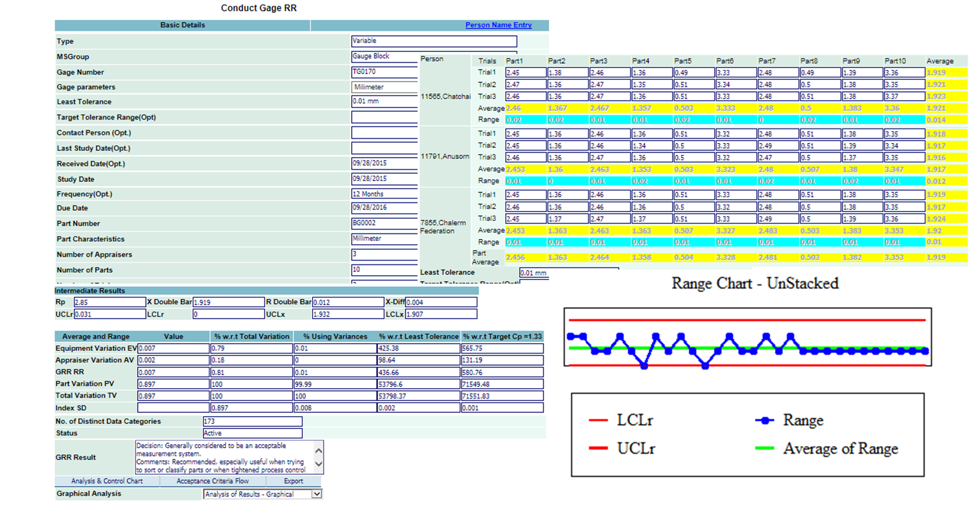The width and height of the screenshot is (980, 517).
Task: Click the Export button
Action: [x=293, y=481]
